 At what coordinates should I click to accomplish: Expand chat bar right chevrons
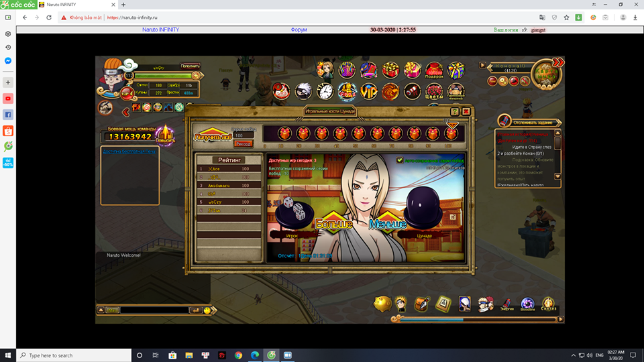point(214,310)
